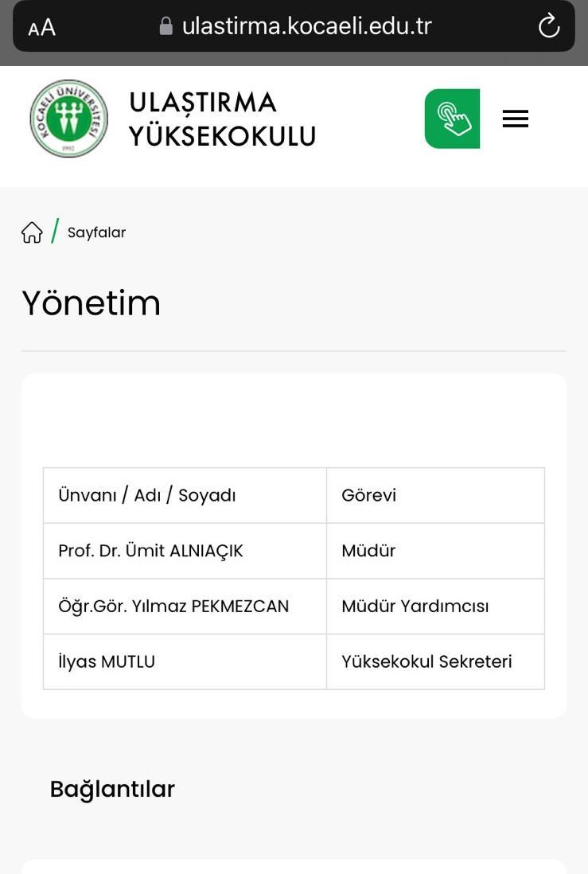The width and height of the screenshot is (588, 874).
Task: Tap the Ünvanı / Adı / Soyadı header
Action: click(147, 495)
